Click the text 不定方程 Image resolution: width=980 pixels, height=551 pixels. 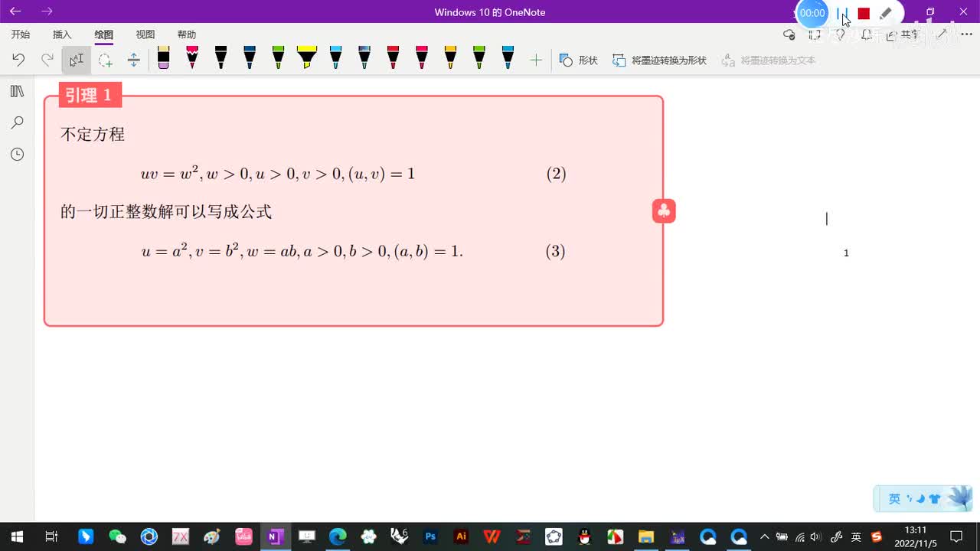[93, 135]
